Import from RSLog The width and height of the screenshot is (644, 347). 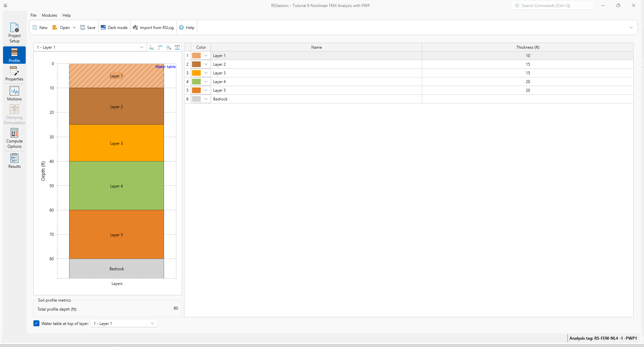point(153,28)
